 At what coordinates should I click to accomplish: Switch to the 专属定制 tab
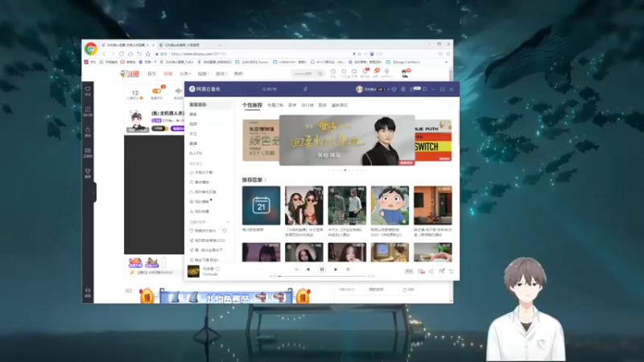click(x=275, y=105)
